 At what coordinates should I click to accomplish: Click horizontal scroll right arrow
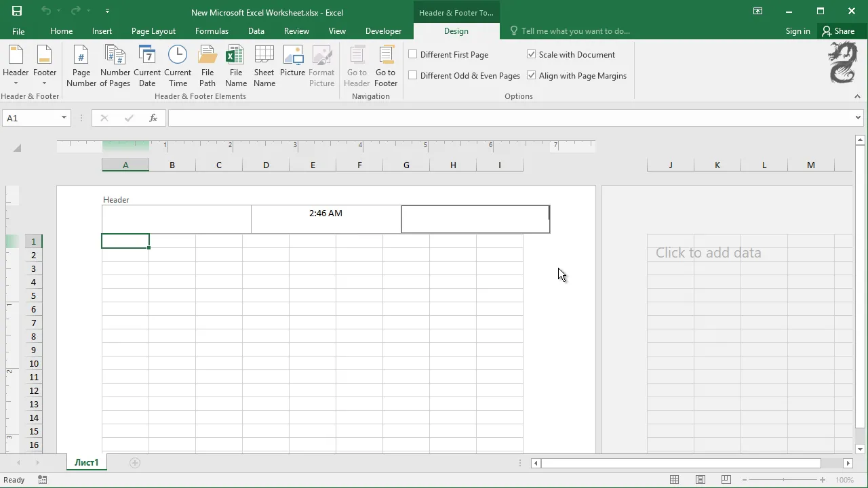coord(848,463)
